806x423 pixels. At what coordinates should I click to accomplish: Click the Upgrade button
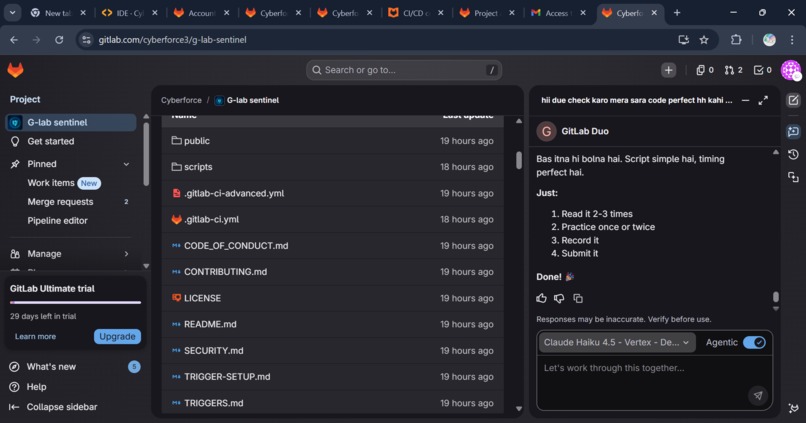click(117, 337)
